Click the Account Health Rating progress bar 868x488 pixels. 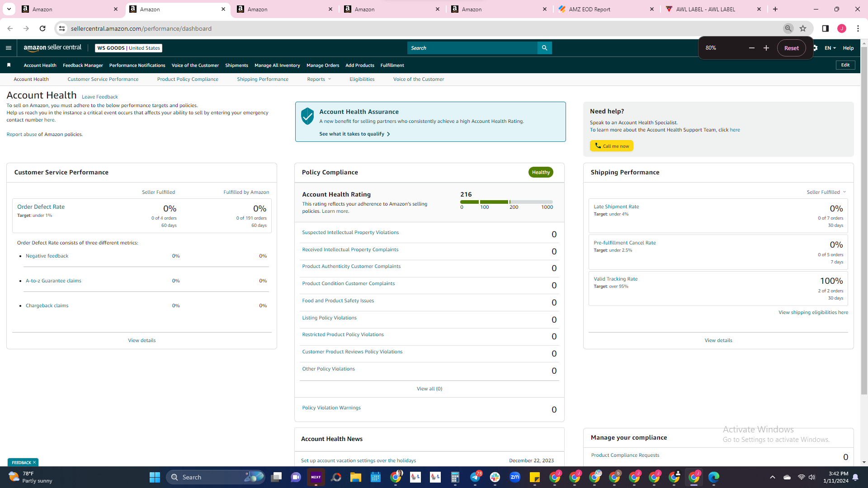pyautogui.click(x=506, y=202)
